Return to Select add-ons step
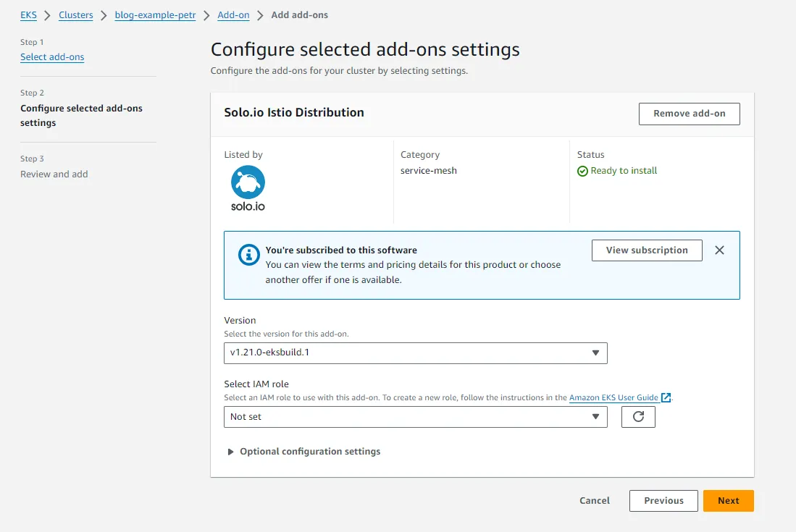The image size is (796, 532). click(x=52, y=56)
